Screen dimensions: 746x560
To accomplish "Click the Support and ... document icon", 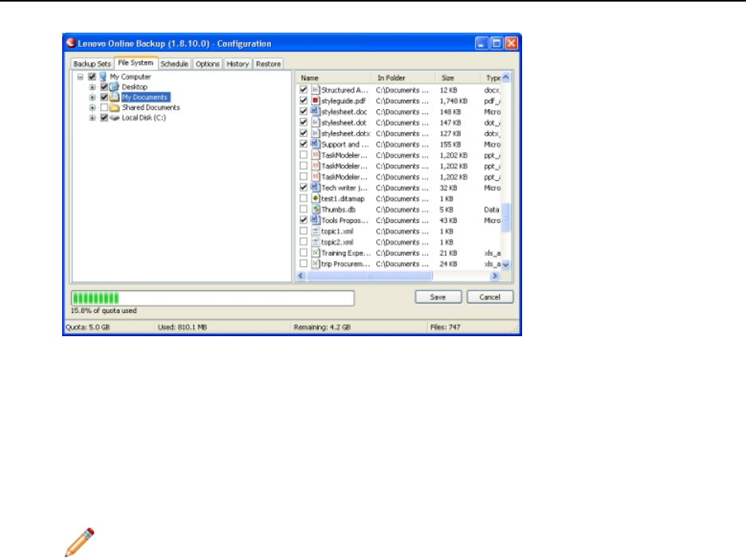I will [315, 144].
